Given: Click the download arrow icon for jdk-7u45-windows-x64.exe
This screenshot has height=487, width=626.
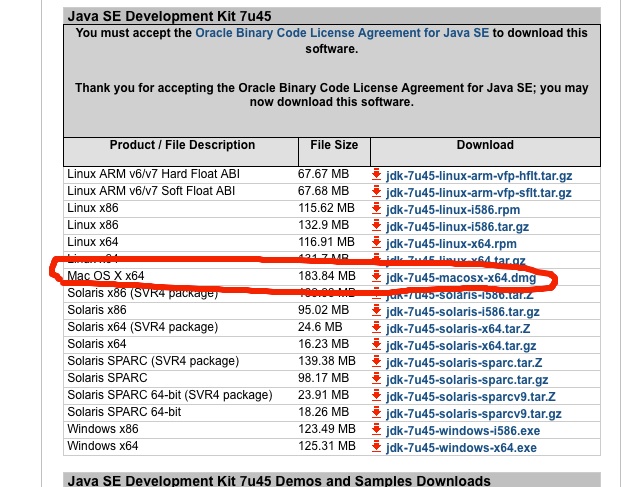Looking at the screenshot, I should tap(376, 447).
